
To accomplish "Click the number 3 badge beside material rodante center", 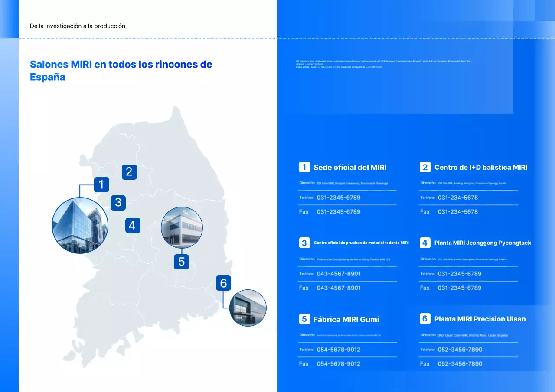I will click(304, 243).
